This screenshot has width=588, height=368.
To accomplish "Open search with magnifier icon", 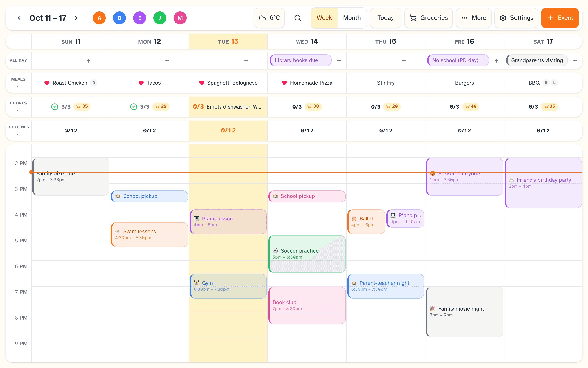I will (298, 18).
